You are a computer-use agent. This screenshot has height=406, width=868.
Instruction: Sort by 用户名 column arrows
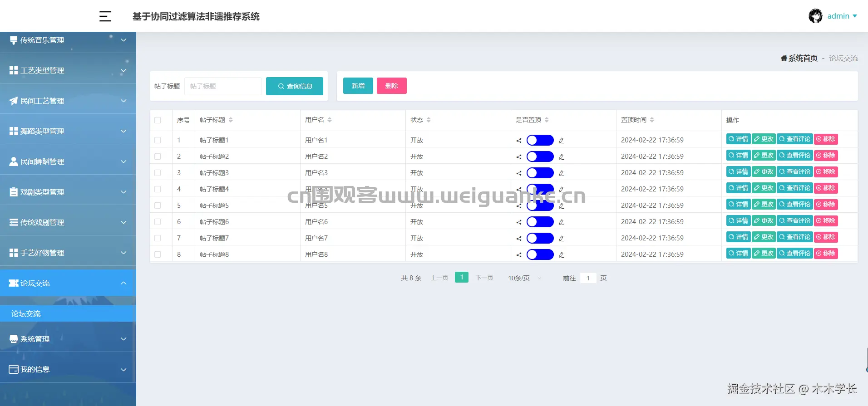point(330,120)
